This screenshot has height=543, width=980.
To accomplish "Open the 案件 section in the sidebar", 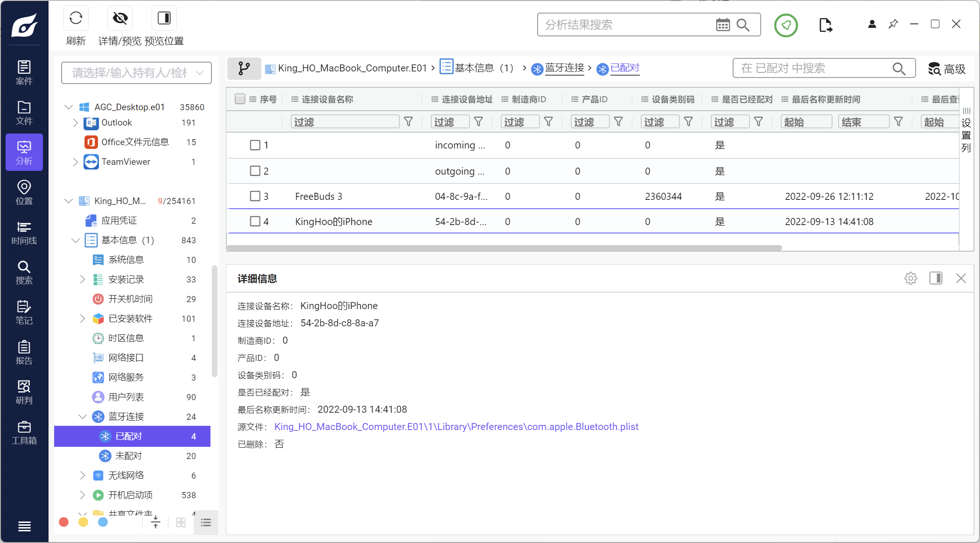I will coord(24,72).
